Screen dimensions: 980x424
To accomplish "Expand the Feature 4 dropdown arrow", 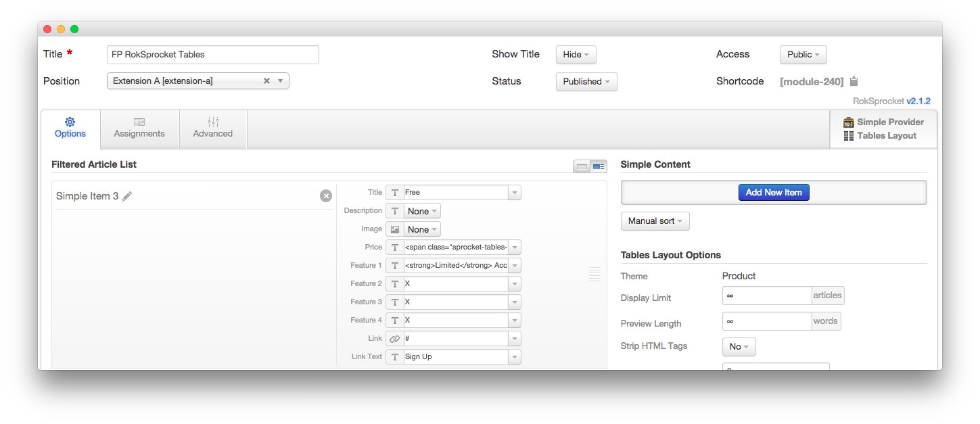I will (515, 321).
